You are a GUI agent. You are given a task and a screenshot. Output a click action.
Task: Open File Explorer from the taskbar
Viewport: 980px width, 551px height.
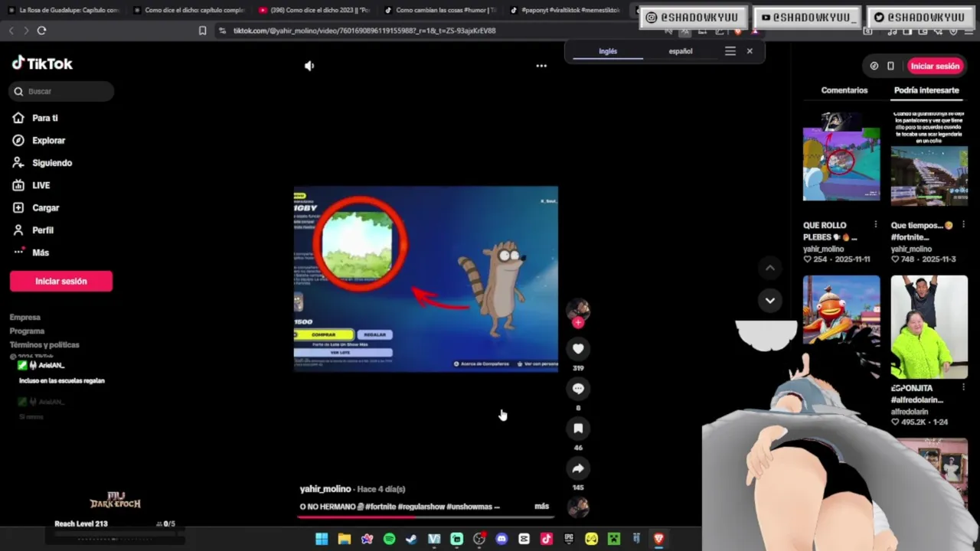click(x=345, y=539)
